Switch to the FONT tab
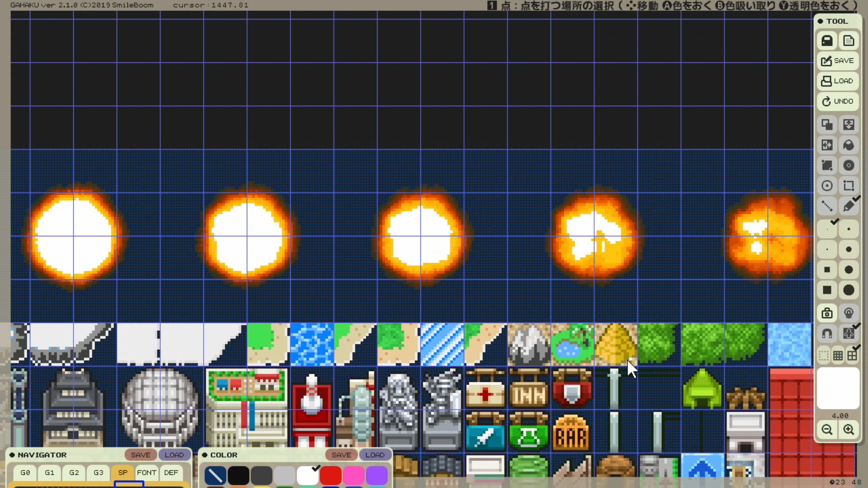The image size is (868, 488). coord(147,473)
